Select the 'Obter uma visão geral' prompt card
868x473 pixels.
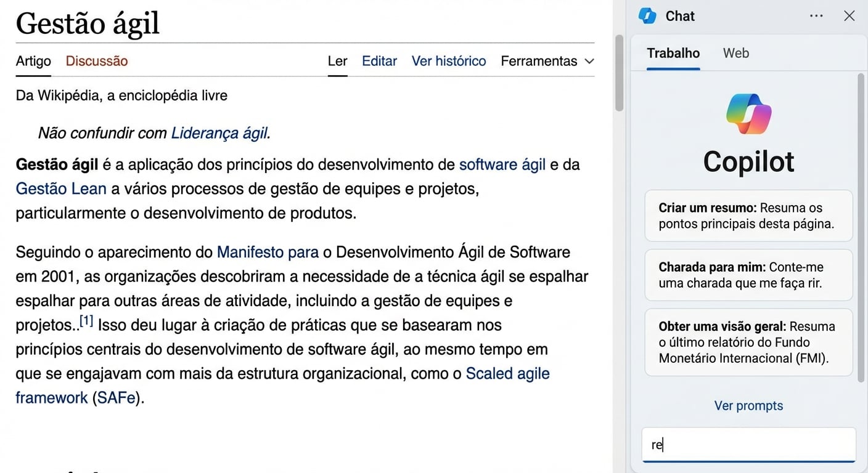748,342
